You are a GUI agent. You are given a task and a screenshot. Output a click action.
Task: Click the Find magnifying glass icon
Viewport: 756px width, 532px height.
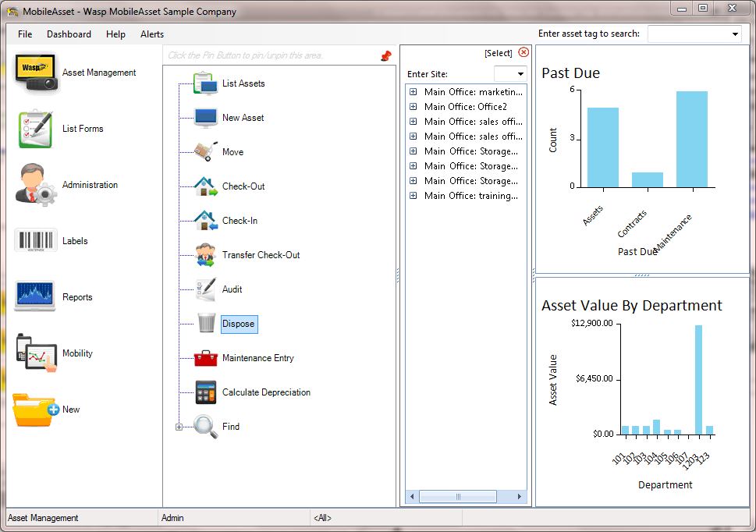(205, 427)
